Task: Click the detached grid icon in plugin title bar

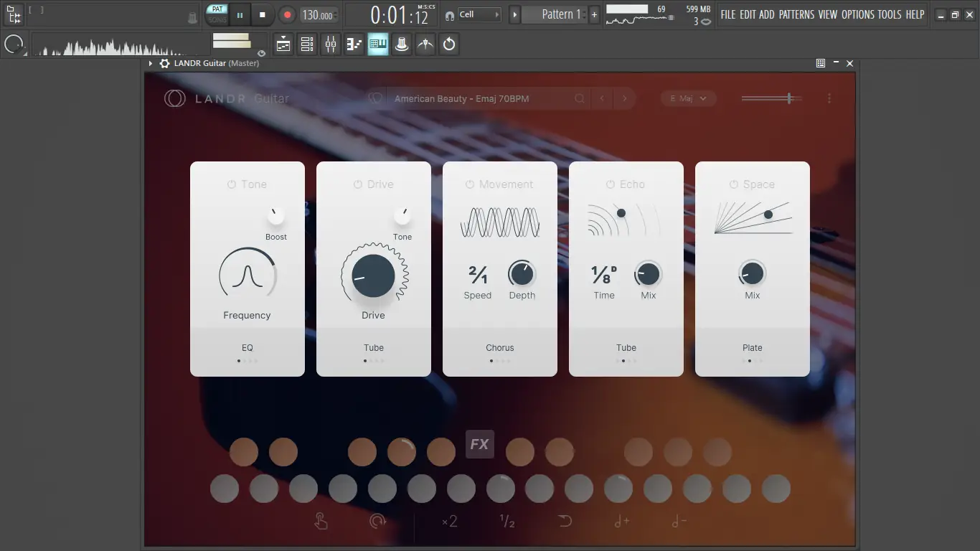Action: tap(821, 63)
